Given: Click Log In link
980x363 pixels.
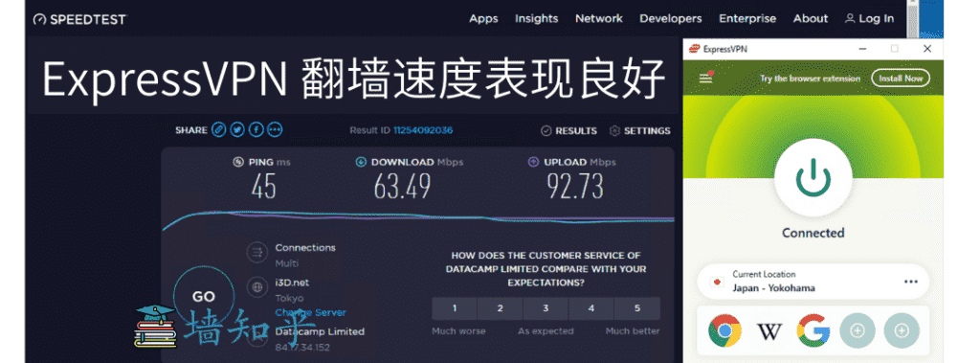Looking at the screenshot, I should 869,19.
